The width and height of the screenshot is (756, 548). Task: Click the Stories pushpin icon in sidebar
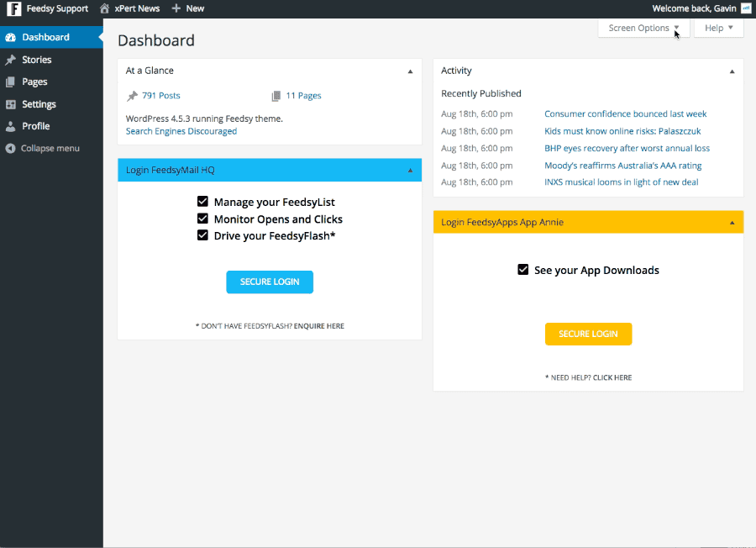click(10, 60)
